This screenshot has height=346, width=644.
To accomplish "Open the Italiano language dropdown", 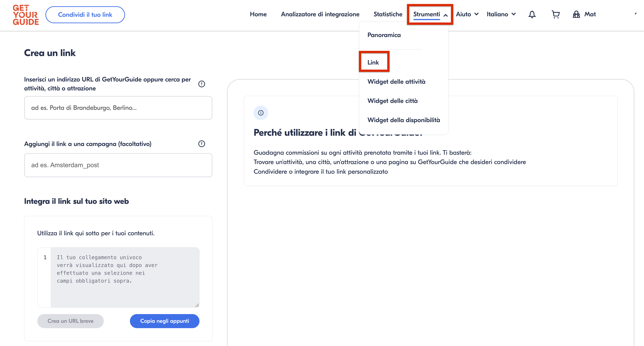I will 501,15.
